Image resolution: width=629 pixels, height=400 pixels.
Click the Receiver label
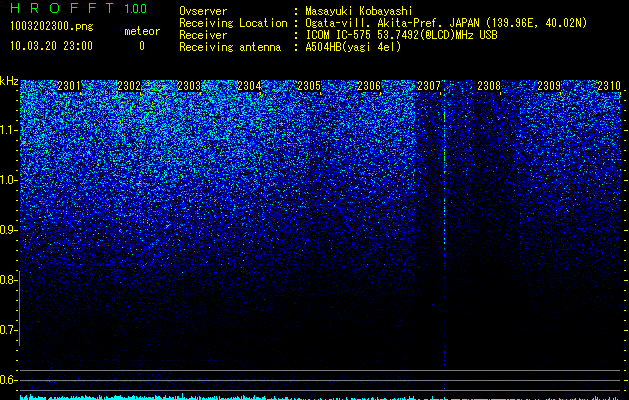[x=203, y=35]
